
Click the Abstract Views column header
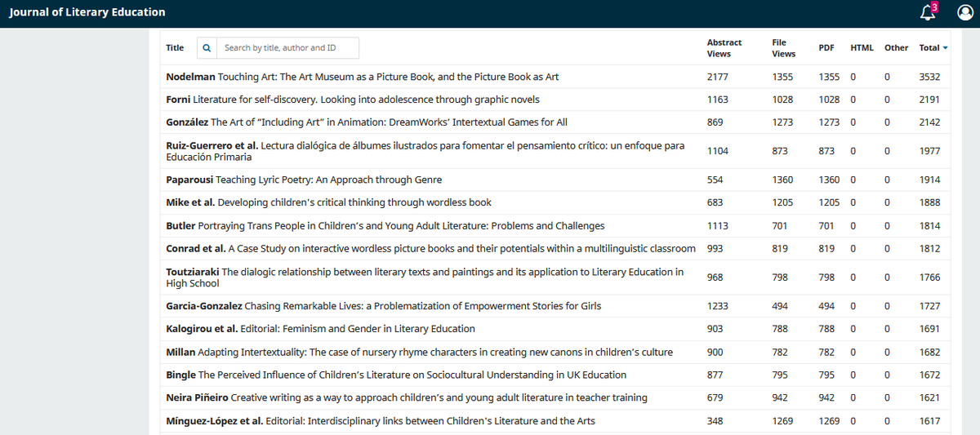[724, 48]
